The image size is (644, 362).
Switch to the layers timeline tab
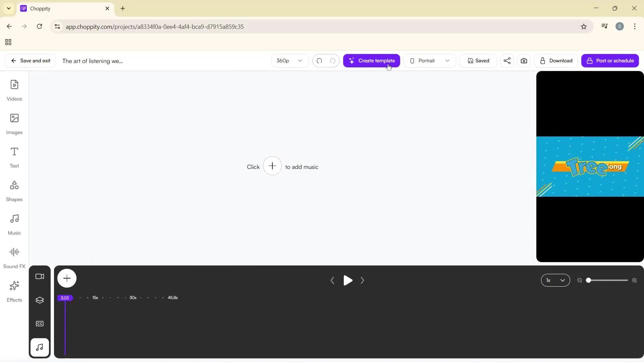coord(40,300)
